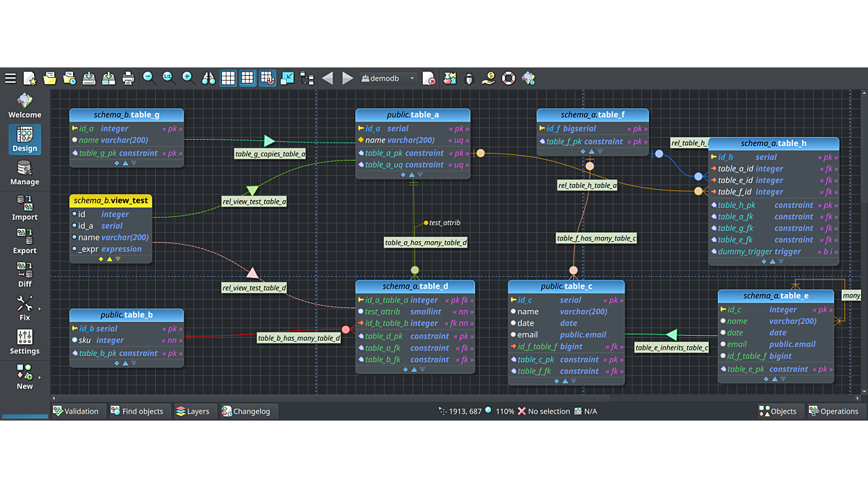Click the zoom in magnifier icon
The height and width of the screenshot is (488, 868).
click(x=187, y=78)
